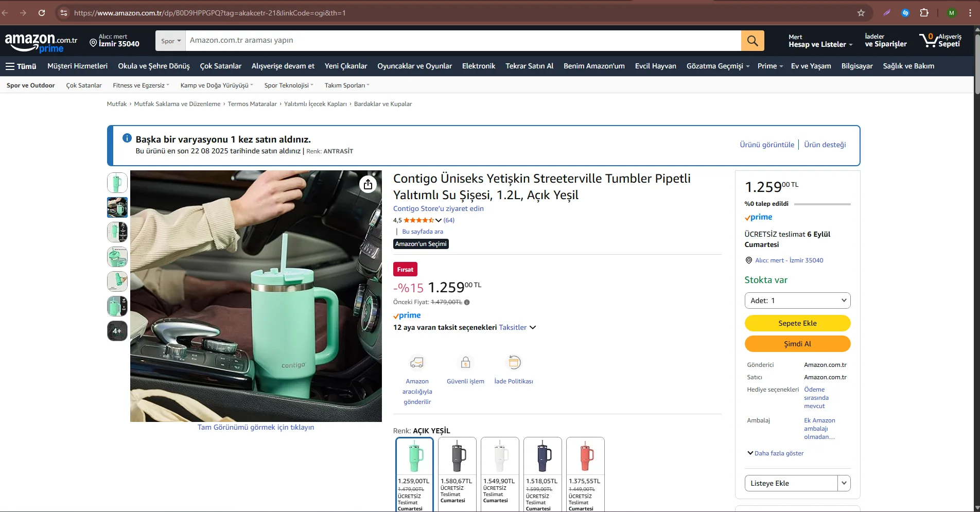
Task: Expand the Taksitler installment options
Action: (517, 327)
